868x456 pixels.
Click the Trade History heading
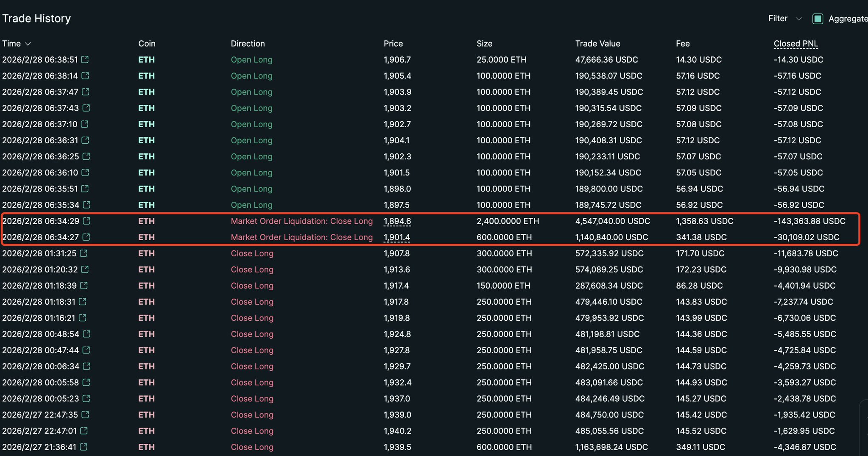[36, 19]
